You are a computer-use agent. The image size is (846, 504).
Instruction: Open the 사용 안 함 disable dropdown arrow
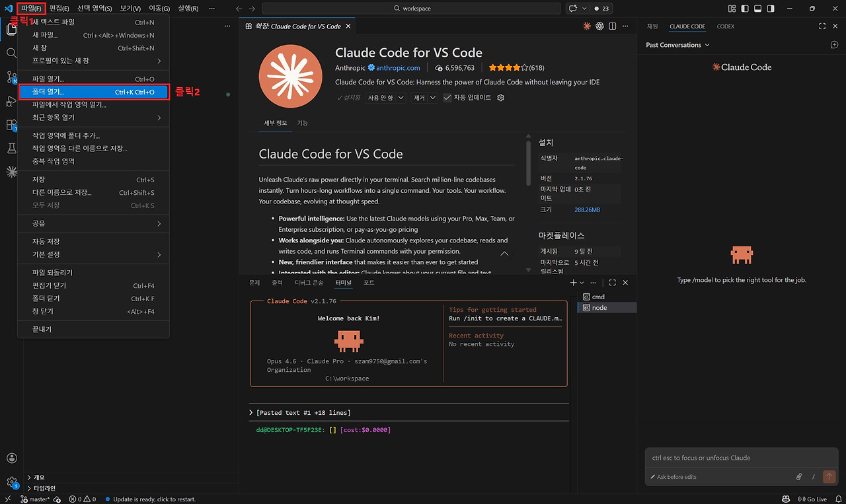pos(400,98)
